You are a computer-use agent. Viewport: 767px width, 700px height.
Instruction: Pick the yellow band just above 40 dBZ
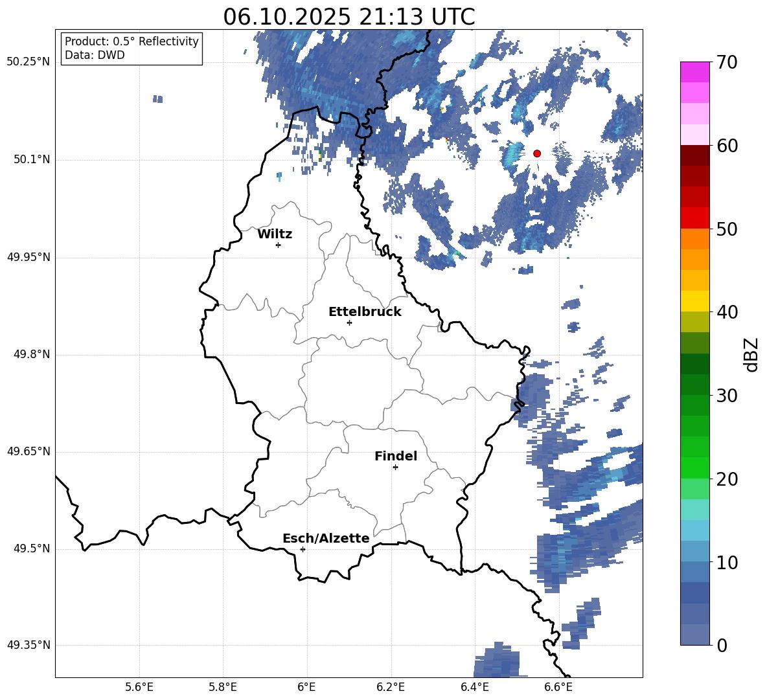click(694, 301)
